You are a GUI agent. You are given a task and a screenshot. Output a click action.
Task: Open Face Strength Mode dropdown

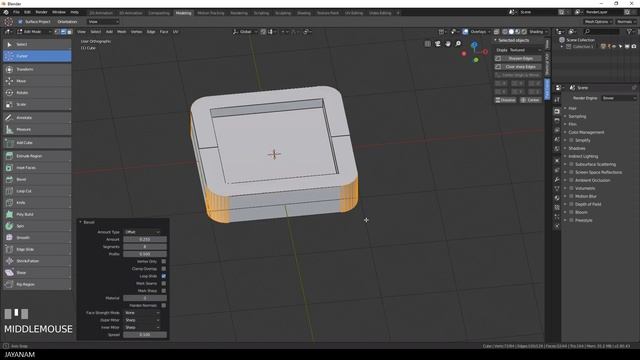pos(142,313)
